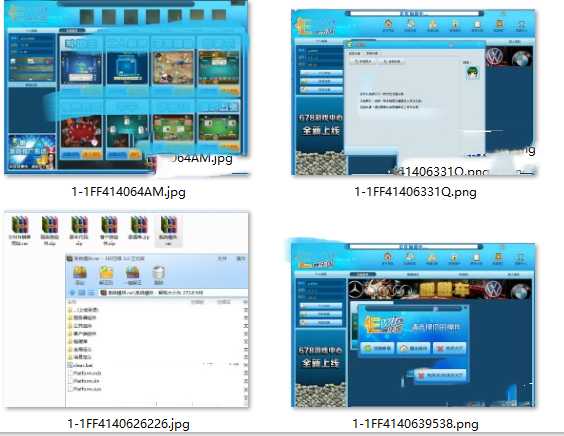The width and height of the screenshot is (564, 436).
Task: Click red X dialog button in 639538.png preview
Action: coord(450,348)
